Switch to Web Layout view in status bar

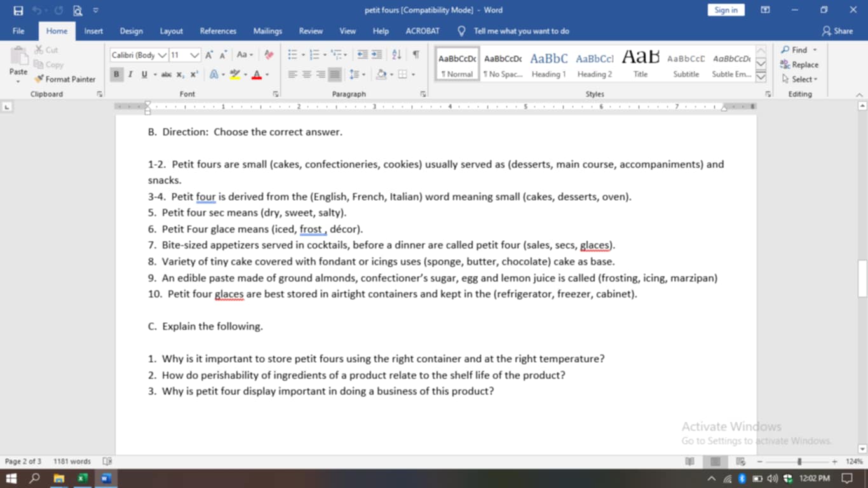click(x=740, y=461)
